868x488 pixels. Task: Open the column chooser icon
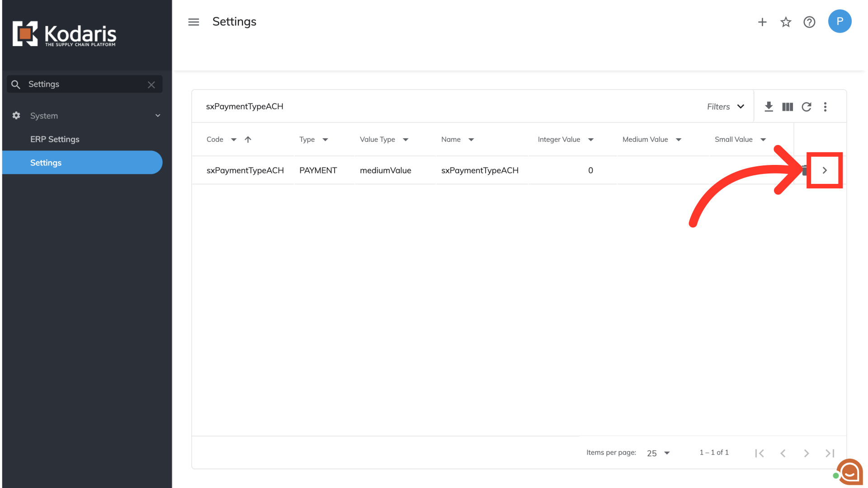788,107
